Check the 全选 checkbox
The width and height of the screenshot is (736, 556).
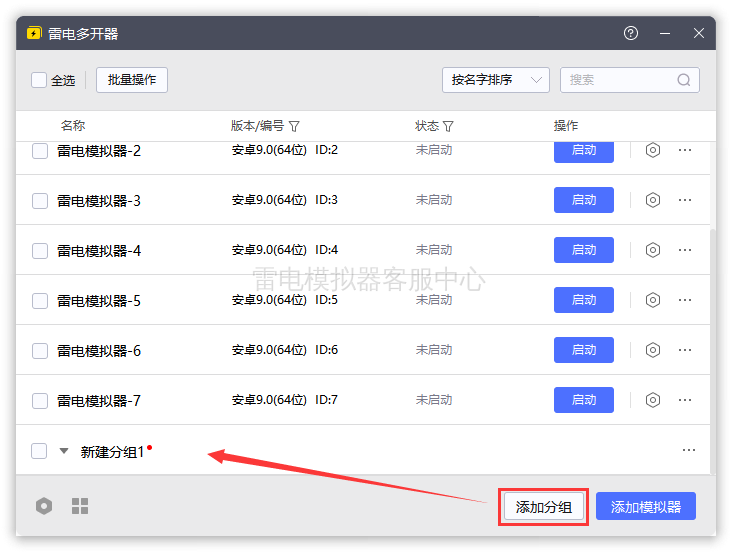point(39,80)
